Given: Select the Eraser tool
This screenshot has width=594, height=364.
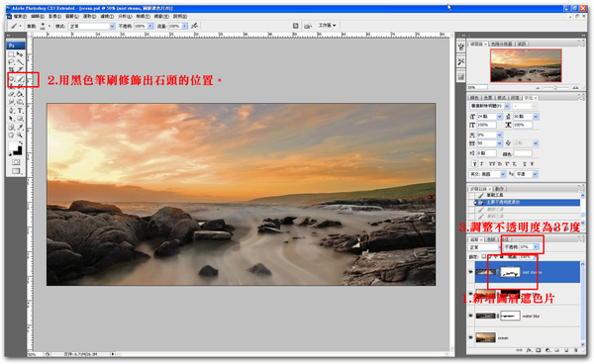Looking at the screenshot, I should click(x=11, y=94).
